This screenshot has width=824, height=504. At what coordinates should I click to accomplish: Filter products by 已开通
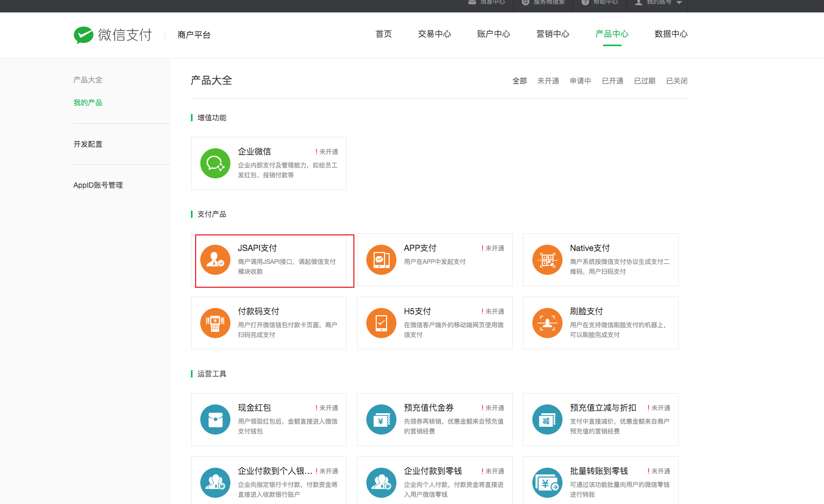point(613,81)
